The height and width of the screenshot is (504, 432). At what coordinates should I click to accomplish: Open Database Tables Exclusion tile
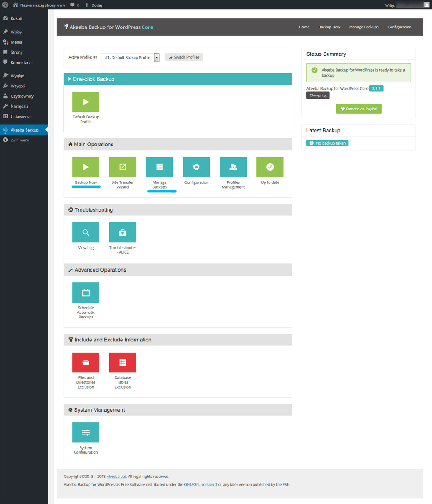pos(123,363)
